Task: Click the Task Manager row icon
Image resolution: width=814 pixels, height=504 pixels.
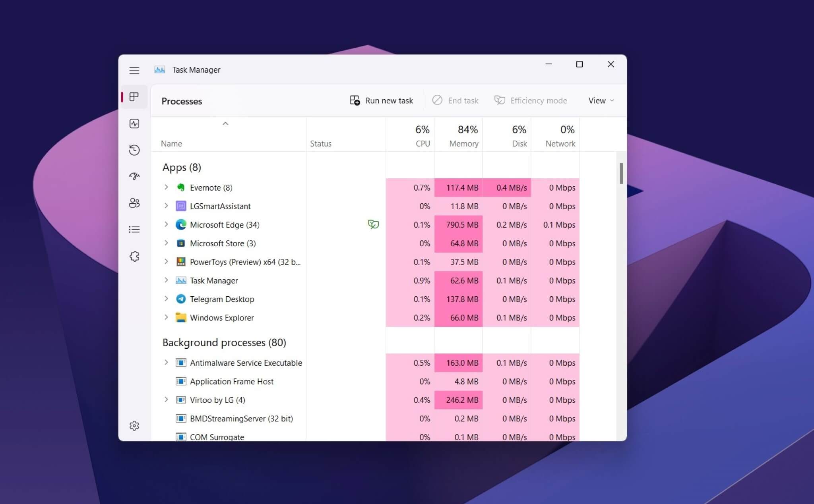Action: (x=181, y=280)
